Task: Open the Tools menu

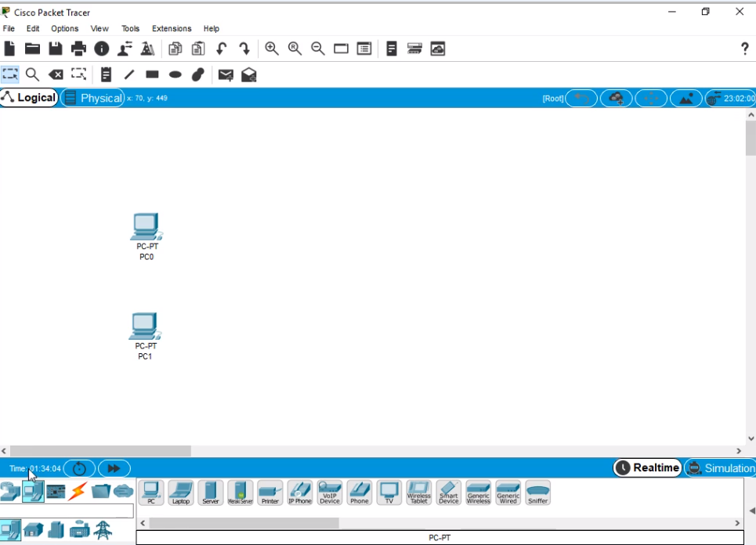Action: coord(130,28)
